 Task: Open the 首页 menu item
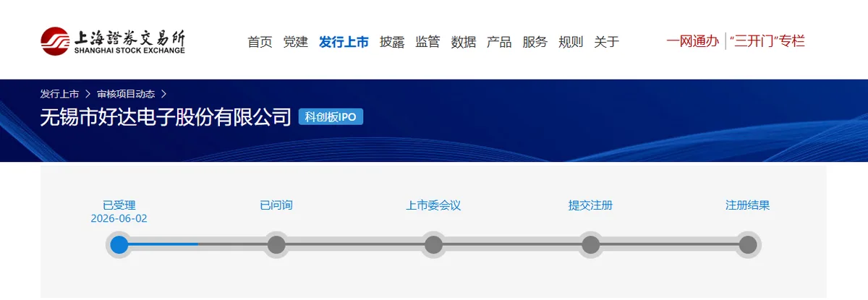260,42
